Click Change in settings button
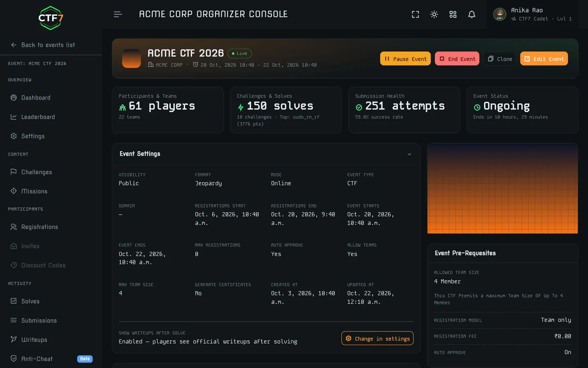 click(377, 339)
